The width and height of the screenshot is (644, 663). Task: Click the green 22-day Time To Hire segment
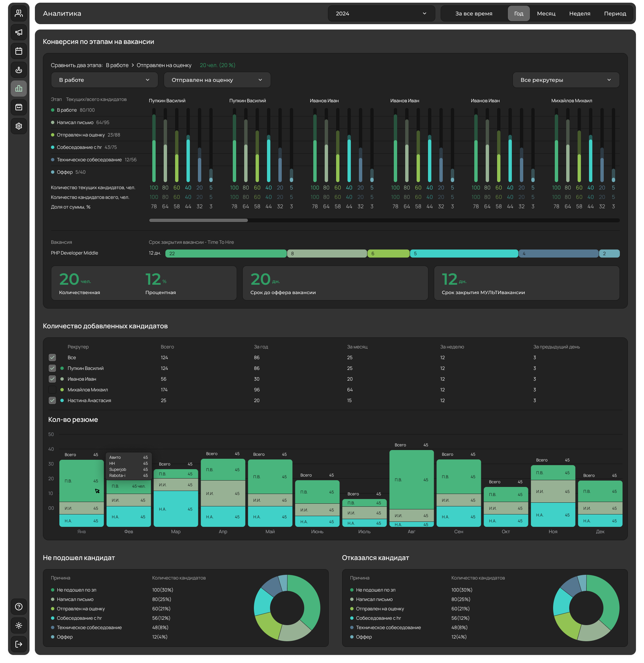coord(226,253)
